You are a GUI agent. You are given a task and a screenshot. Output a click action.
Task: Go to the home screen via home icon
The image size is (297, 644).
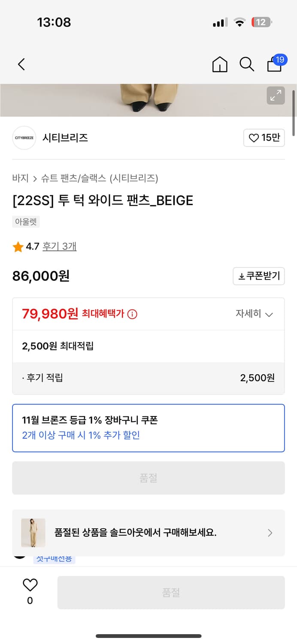[x=219, y=64]
